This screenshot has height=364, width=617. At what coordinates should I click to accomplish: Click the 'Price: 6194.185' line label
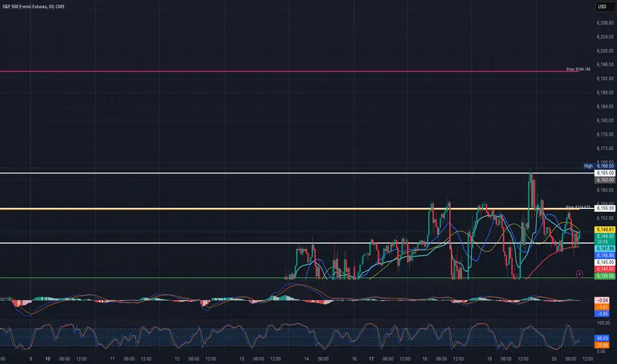[x=578, y=69]
